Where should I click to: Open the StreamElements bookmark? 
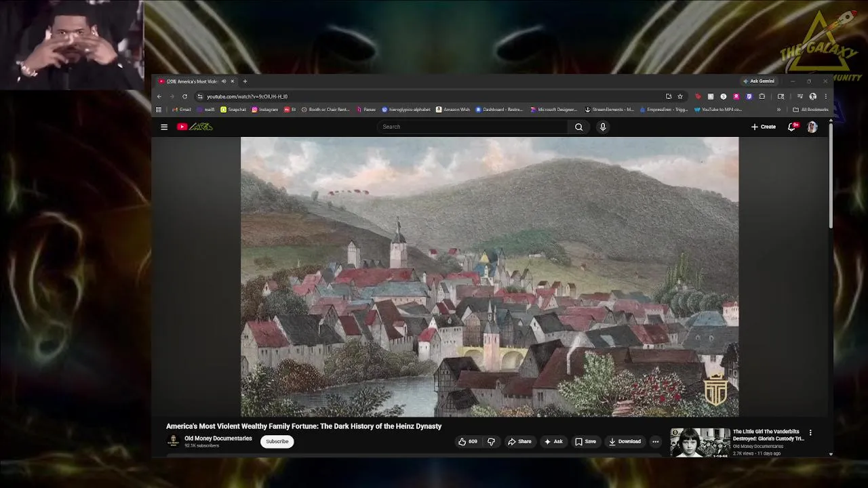(x=610, y=109)
